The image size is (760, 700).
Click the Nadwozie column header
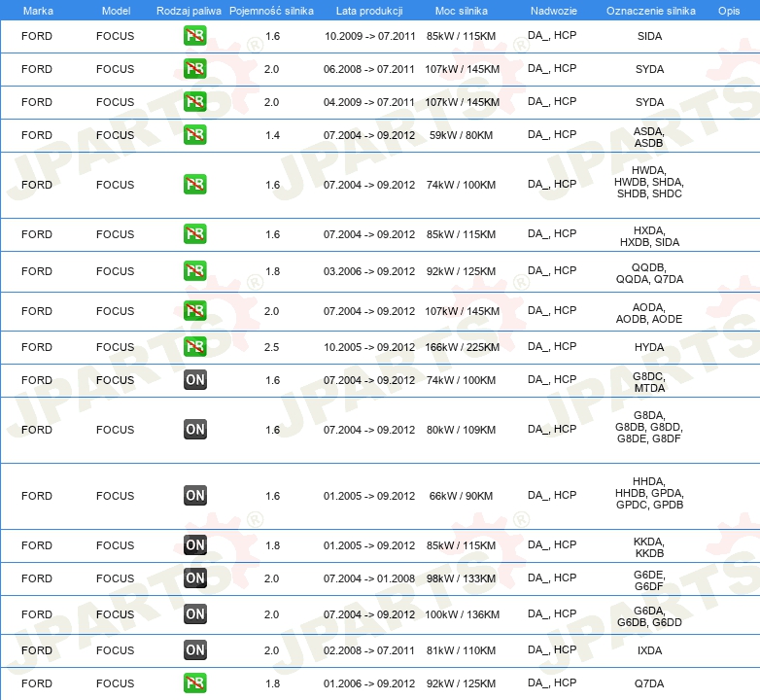554,11
